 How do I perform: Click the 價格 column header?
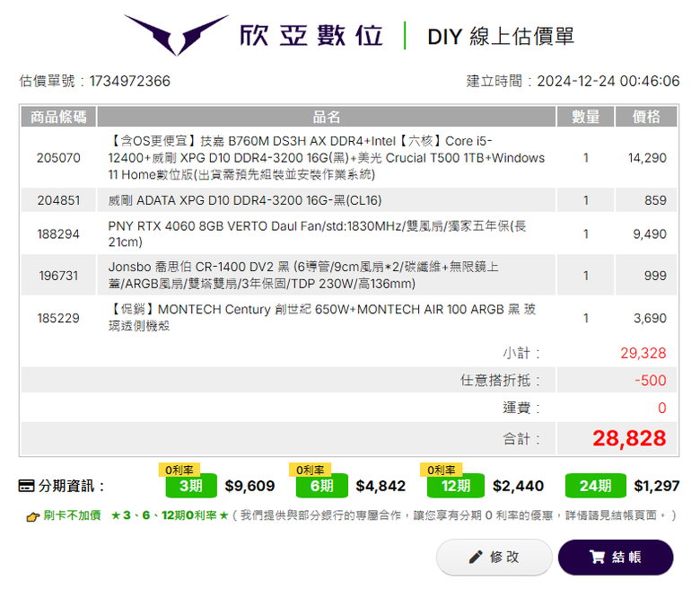[646, 117]
